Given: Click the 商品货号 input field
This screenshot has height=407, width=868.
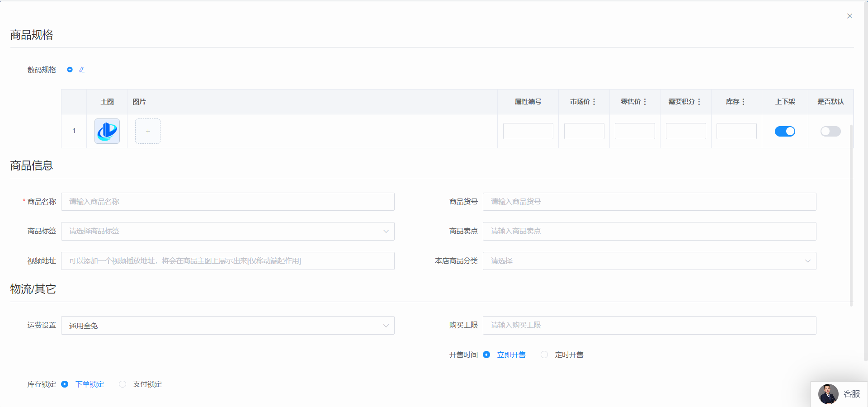Looking at the screenshot, I should [x=649, y=202].
